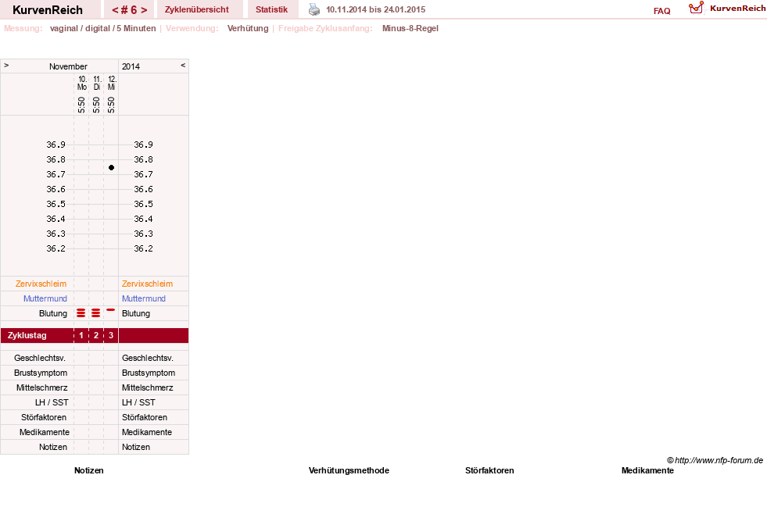The width and height of the screenshot is (767, 532).
Task: Click the KurvenReich logo icon top right
Action: [x=696, y=8]
